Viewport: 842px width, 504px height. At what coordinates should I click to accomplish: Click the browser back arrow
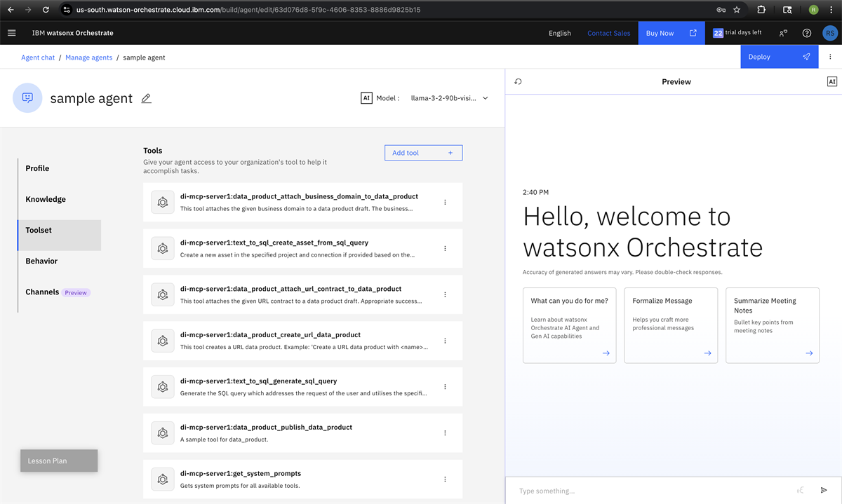pyautogui.click(x=11, y=10)
